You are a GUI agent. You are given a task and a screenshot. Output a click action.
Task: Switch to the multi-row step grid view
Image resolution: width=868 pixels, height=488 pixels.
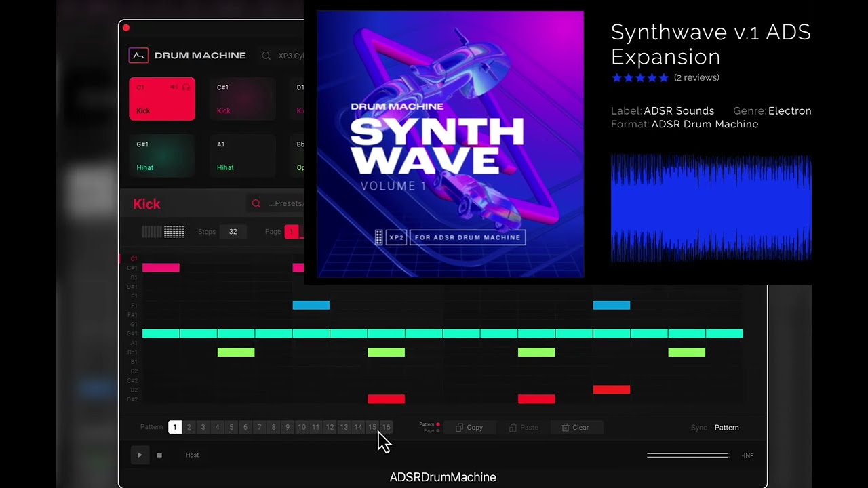point(174,232)
